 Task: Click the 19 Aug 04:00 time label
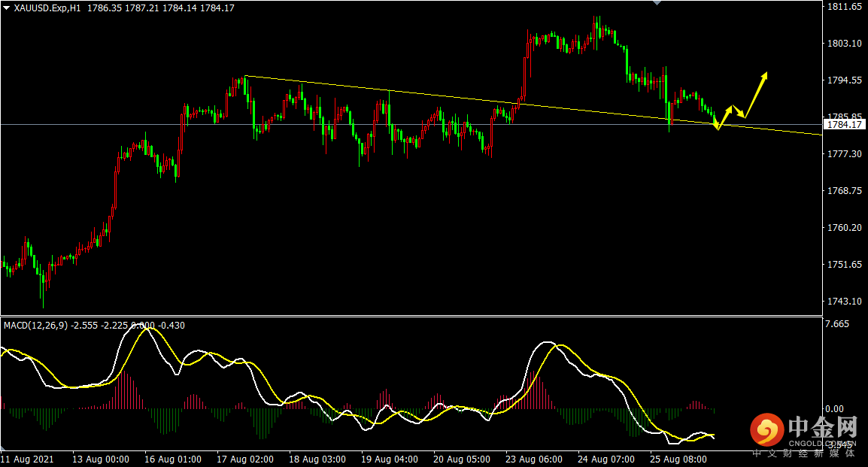(389, 459)
